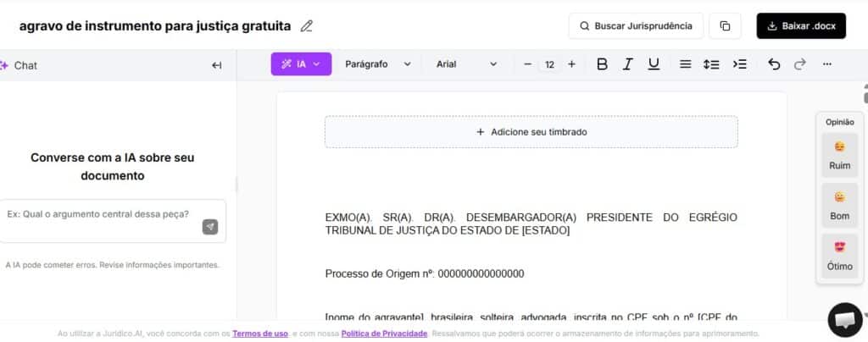Toggle underline formatting
868x342 pixels.
(x=654, y=64)
